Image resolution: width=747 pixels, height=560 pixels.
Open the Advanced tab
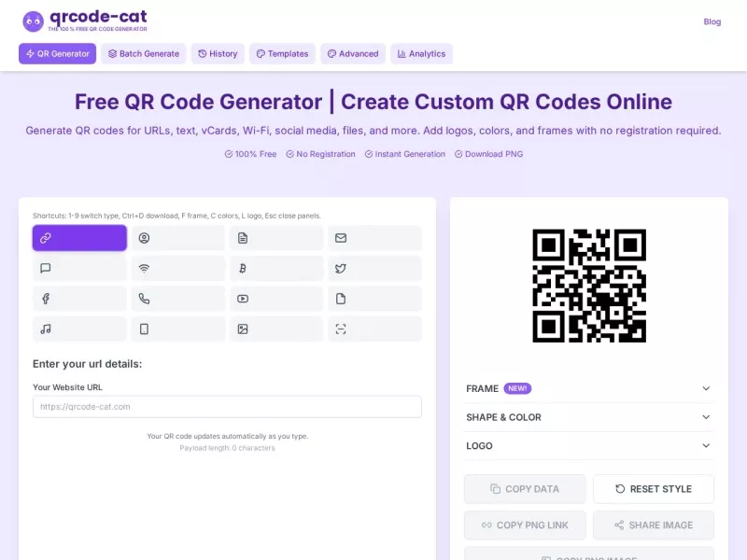pos(353,54)
